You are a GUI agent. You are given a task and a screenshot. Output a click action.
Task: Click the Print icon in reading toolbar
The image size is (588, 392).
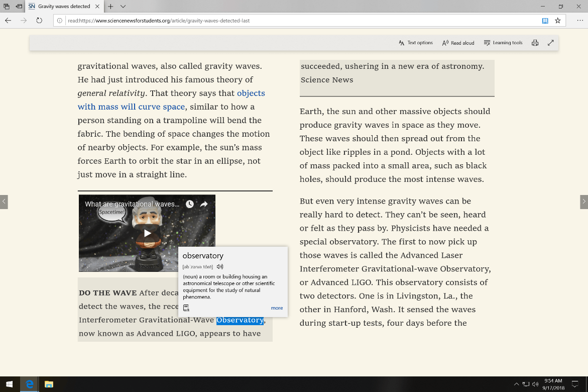click(x=535, y=43)
